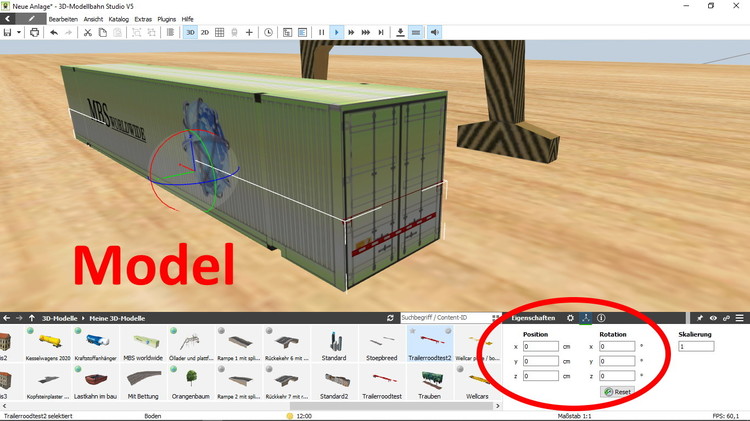Switch to 2D view mode
This screenshot has height=421, width=750.
point(205,33)
